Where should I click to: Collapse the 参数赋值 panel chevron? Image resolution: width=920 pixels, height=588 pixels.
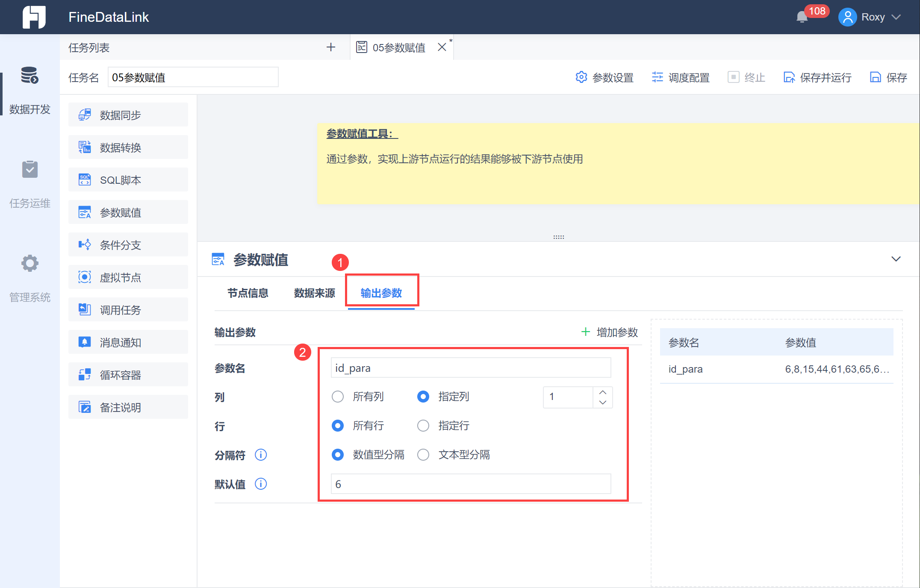coord(896,259)
